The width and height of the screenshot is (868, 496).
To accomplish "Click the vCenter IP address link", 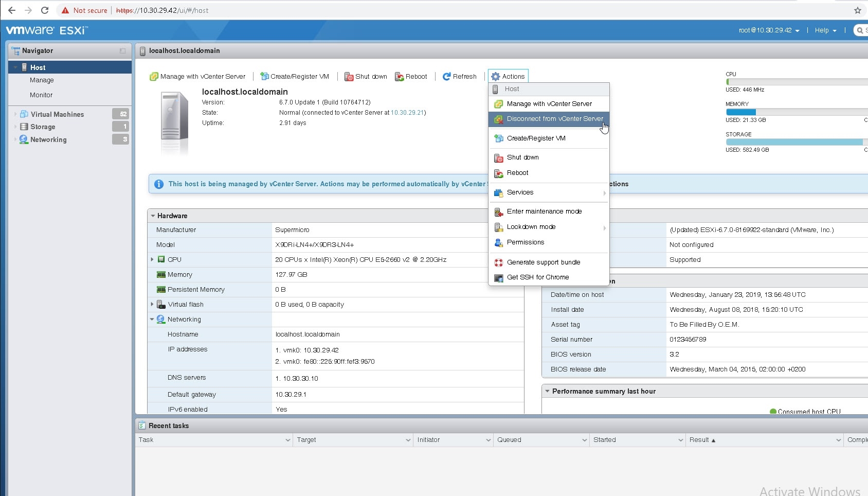I will [x=407, y=113].
